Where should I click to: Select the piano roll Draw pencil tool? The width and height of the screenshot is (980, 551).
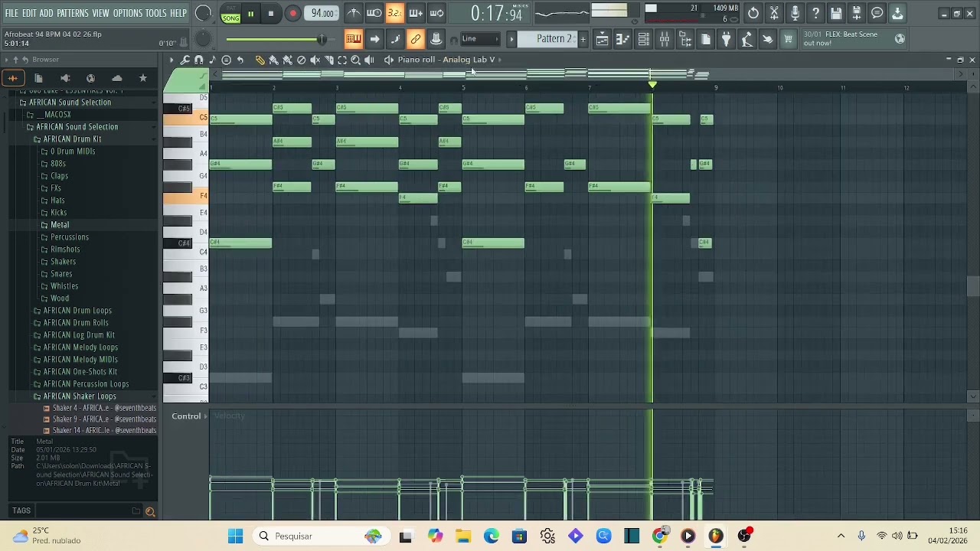coord(260,60)
